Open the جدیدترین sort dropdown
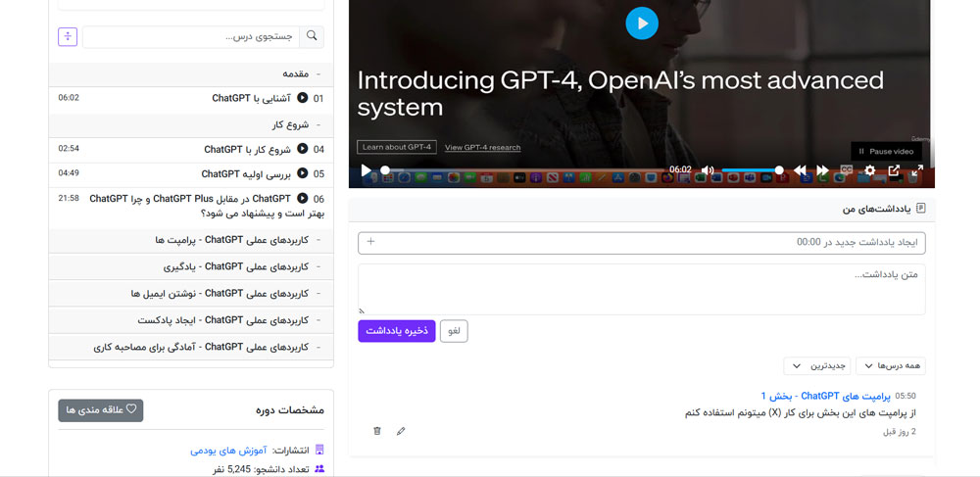980x477 pixels. (817, 366)
